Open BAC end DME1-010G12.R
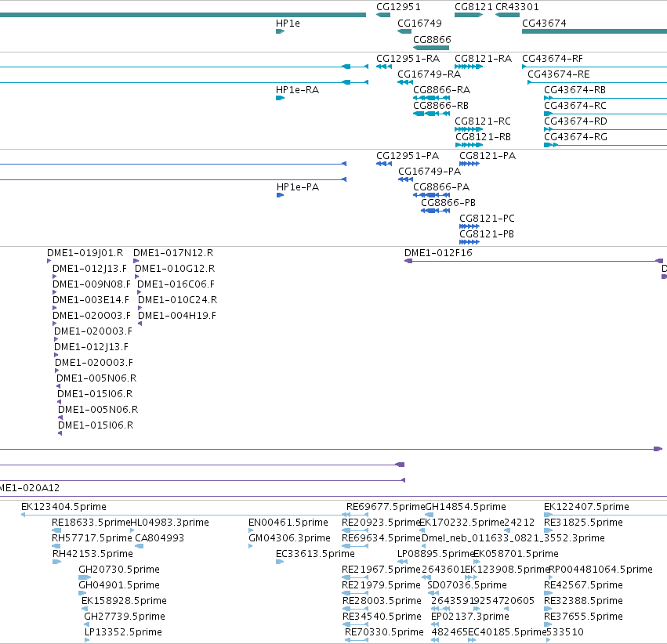Screen dimensions: 667x644 175,269
